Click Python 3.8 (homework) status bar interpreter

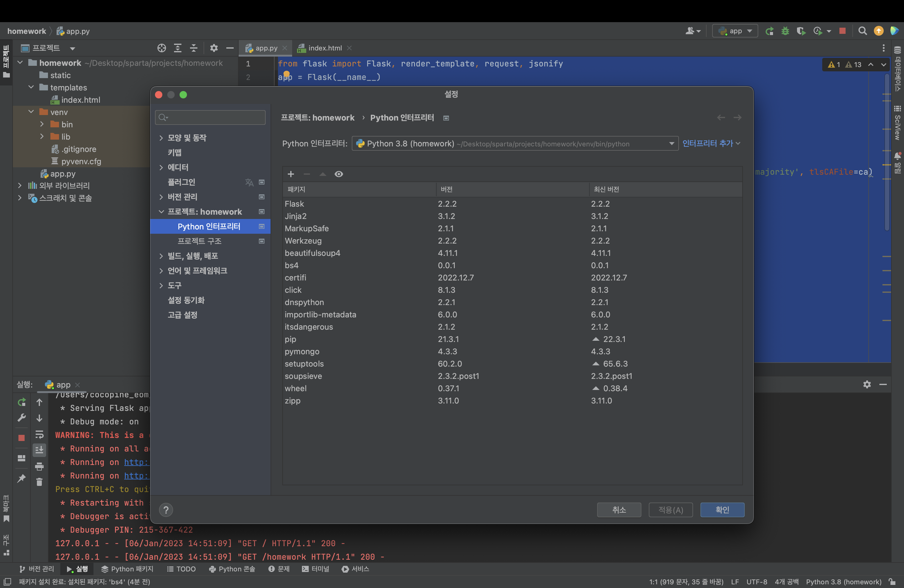click(x=844, y=582)
